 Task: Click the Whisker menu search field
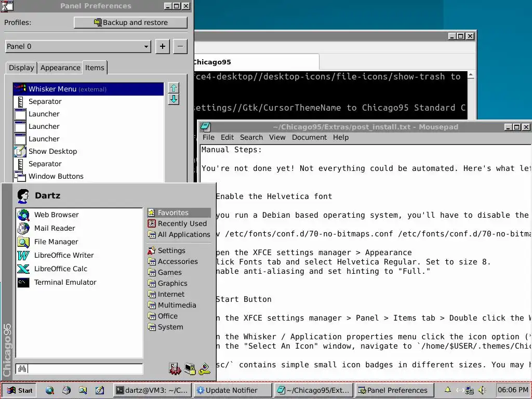[x=79, y=369]
